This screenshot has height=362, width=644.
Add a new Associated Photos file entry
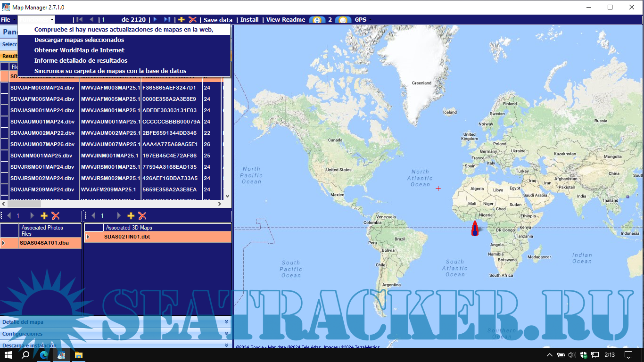coord(44,216)
